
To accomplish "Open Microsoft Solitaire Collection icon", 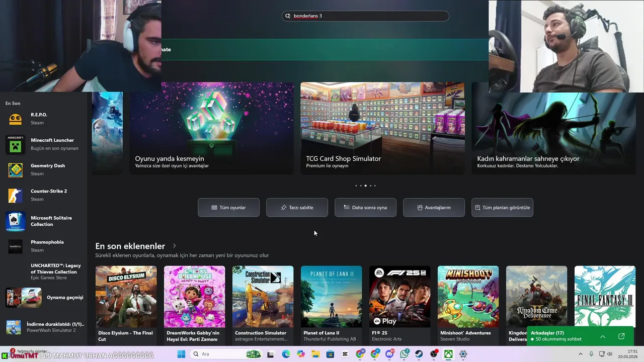I will (16, 221).
